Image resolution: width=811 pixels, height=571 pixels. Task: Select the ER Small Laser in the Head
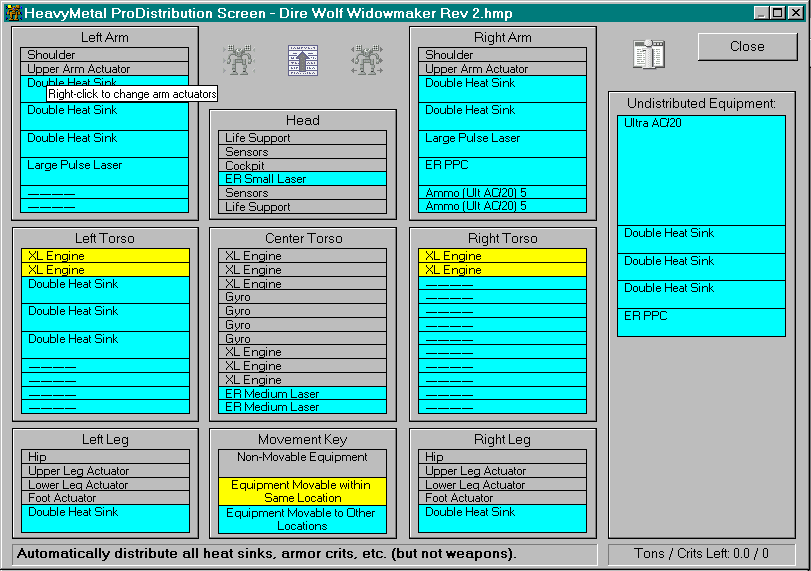pos(303,179)
